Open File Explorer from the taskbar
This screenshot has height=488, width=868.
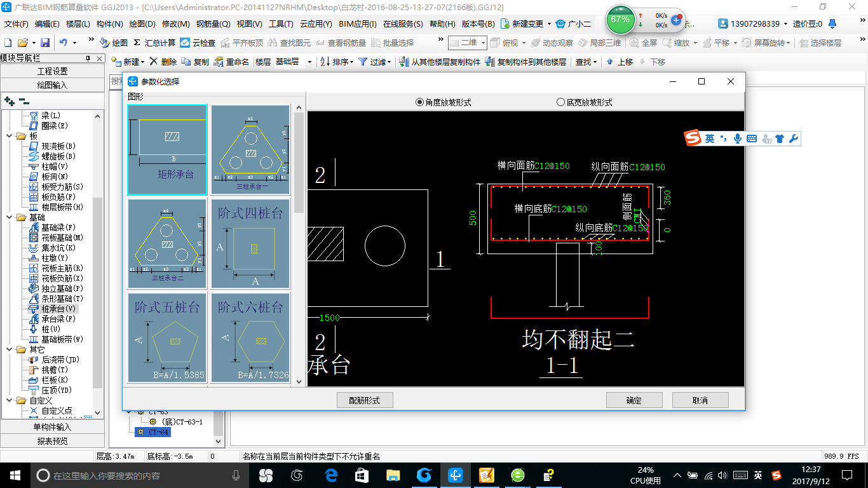click(393, 475)
